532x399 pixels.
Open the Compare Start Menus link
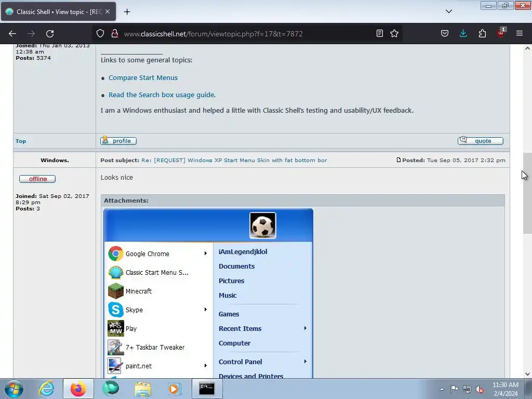coord(143,78)
